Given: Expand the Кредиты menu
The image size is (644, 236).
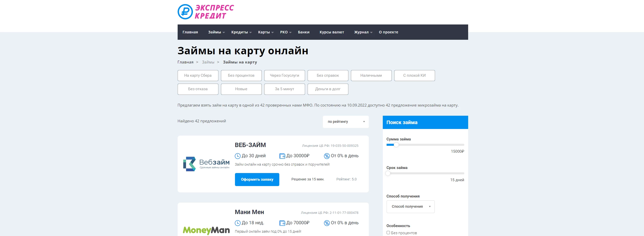Looking at the screenshot, I should click(x=241, y=32).
